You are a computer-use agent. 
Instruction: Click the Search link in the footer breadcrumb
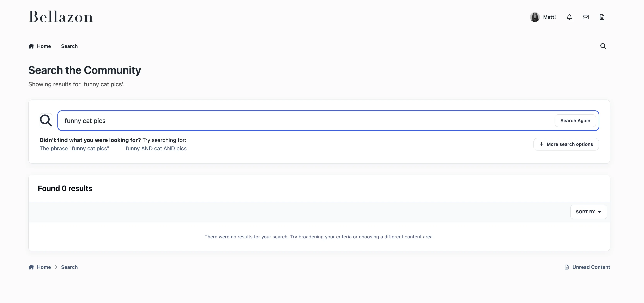69,267
